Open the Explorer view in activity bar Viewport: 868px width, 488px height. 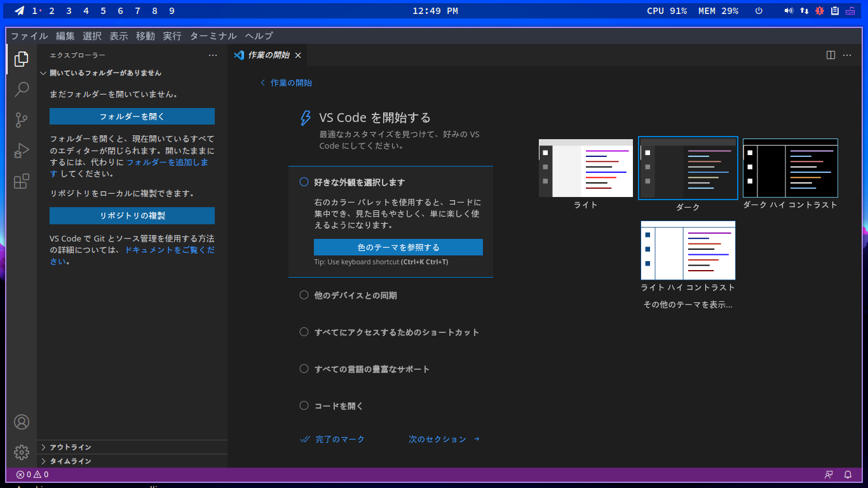[x=22, y=59]
